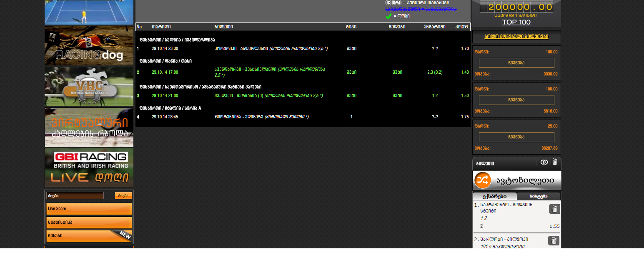Open the წესები rules button marked NEW
This screenshot has height=270, width=644.
[x=89, y=236]
